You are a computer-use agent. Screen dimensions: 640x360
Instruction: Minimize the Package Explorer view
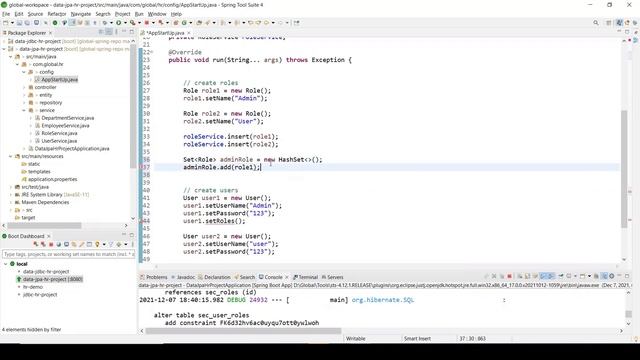(124, 31)
